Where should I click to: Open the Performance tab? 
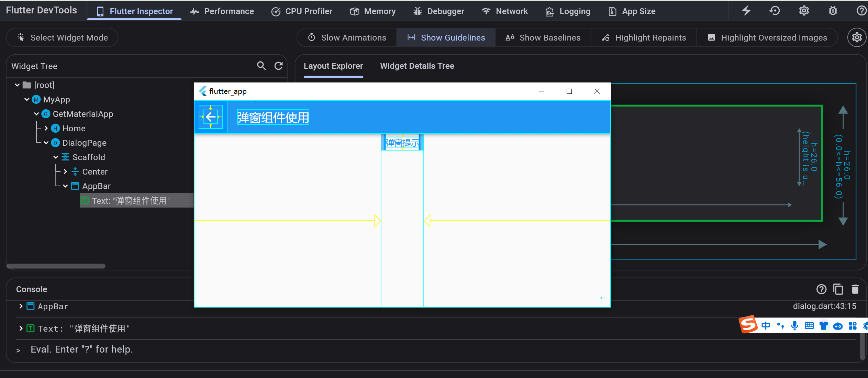222,11
